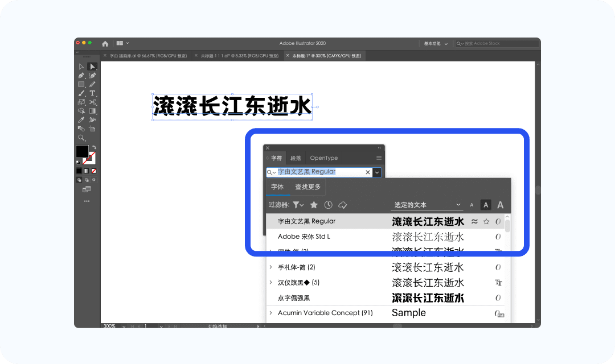The image size is (615, 364).
Task: Switch to 字由 插画库.ai document tab
Action: (x=148, y=56)
